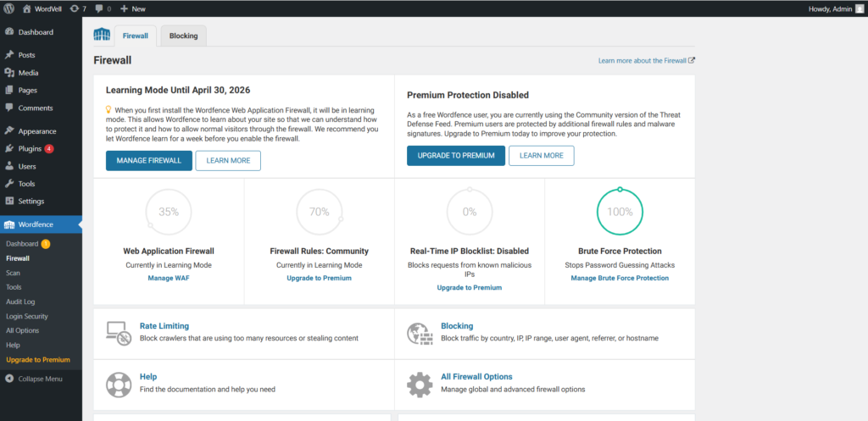Viewport: 868px width, 421px height.
Task: Click the Blocking globe icon
Action: (419, 333)
